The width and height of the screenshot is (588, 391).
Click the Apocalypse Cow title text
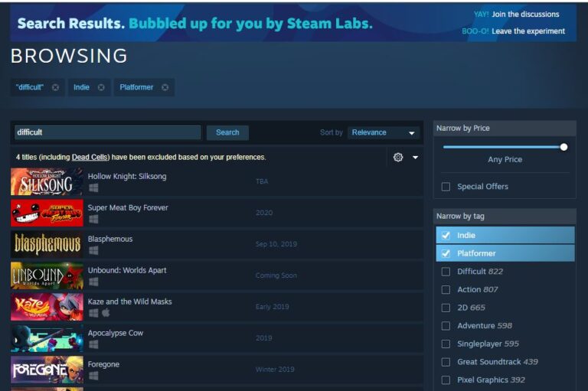point(116,333)
